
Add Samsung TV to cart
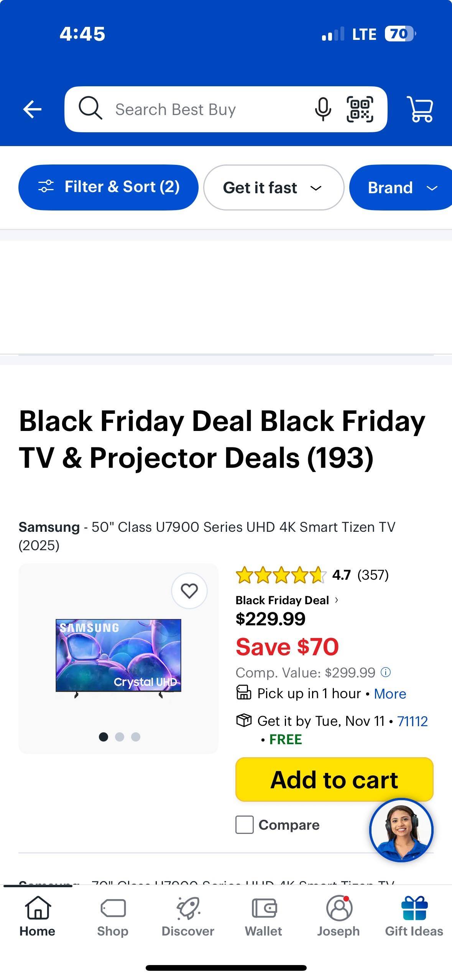click(x=334, y=780)
